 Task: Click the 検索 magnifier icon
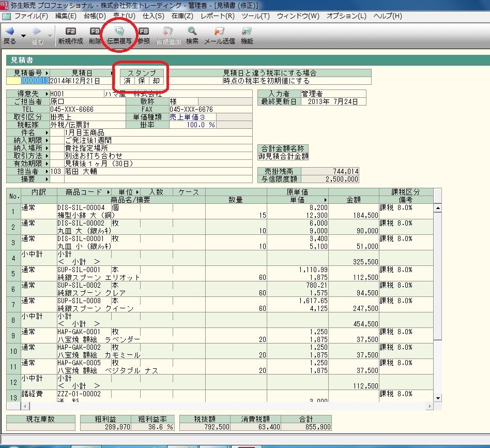(192, 31)
